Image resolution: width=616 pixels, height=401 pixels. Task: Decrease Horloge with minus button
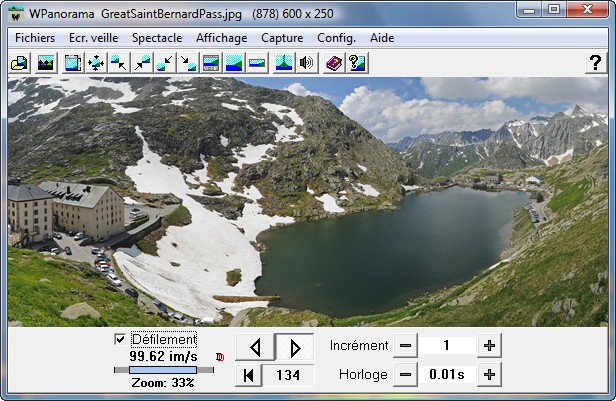[405, 375]
